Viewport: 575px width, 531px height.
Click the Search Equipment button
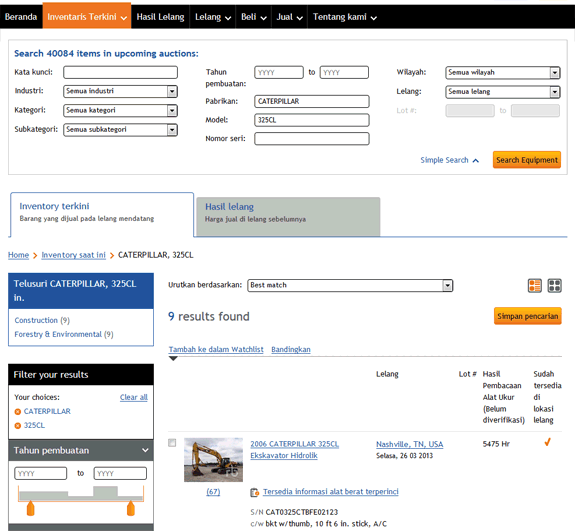(527, 160)
